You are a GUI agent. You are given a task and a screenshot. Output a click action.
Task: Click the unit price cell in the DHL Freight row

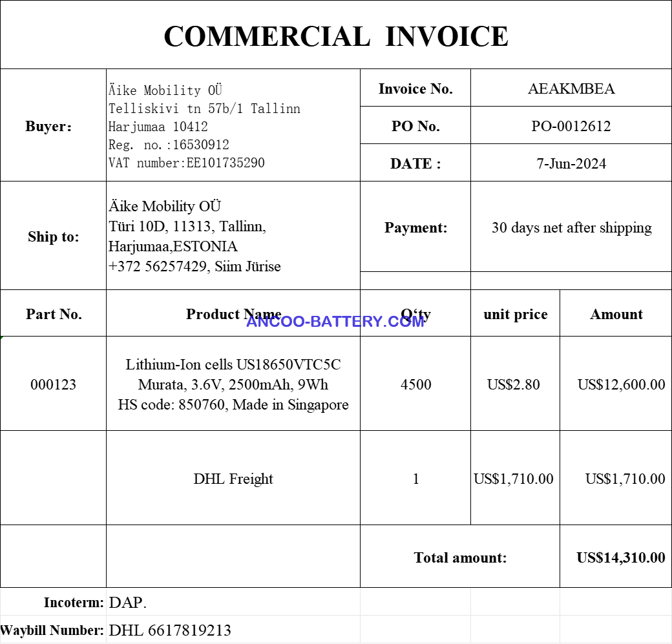click(515, 478)
